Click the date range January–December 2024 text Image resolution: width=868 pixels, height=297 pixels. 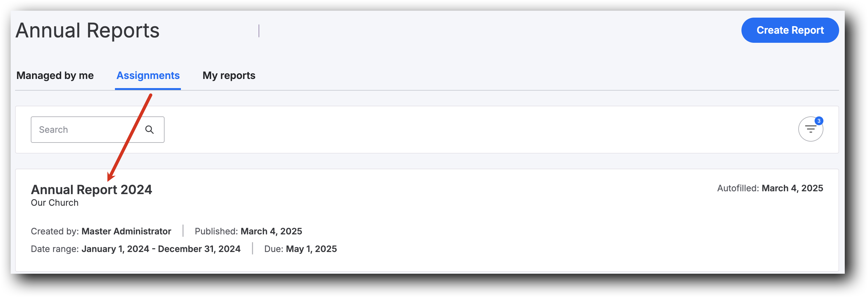161,249
